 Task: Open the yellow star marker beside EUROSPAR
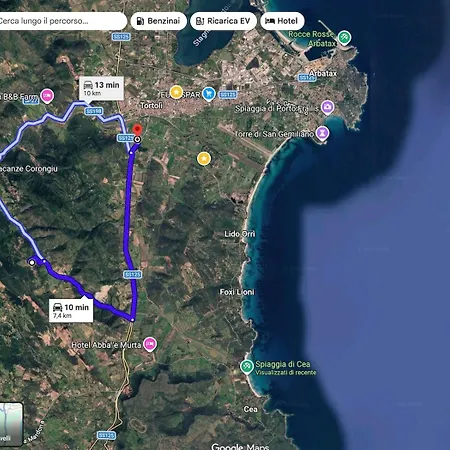click(x=176, y=92)
